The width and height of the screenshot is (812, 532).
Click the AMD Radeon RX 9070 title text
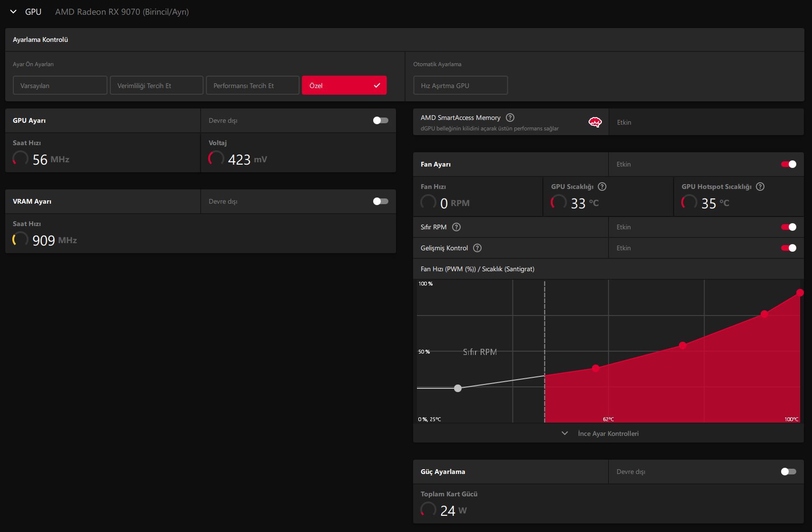pos(122,12)
